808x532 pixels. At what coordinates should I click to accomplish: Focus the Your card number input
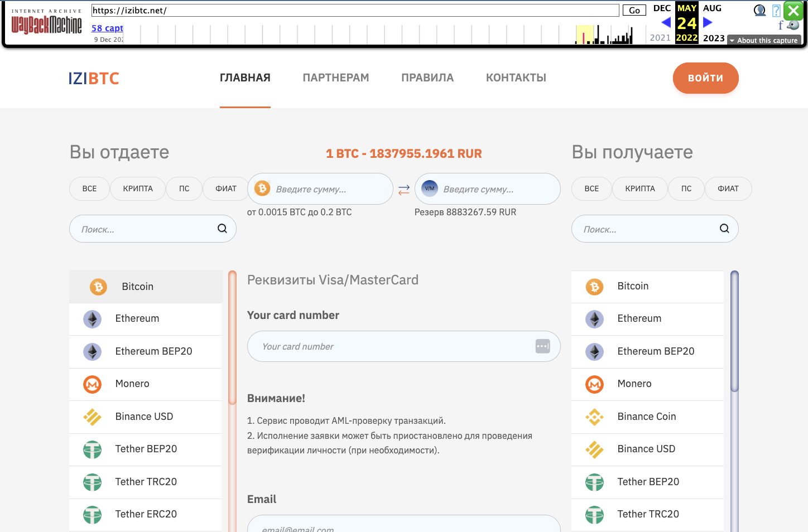point(404,346)
